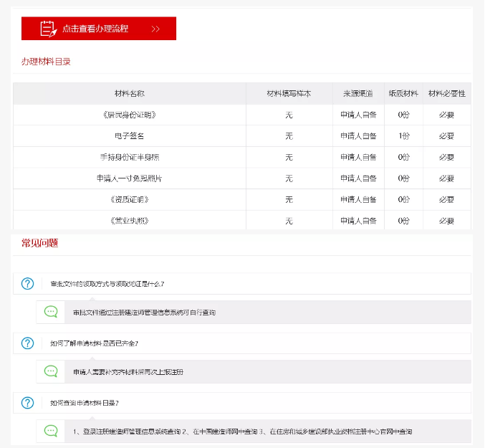Image resolution: width=485 pixels, height=448 pixels.
Task: Select the 《居民身份证明》 material row name
Action: [x=129, y=115]
